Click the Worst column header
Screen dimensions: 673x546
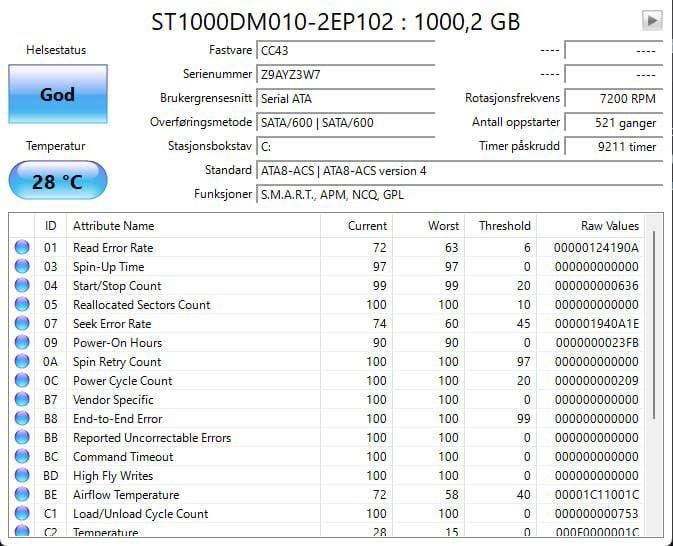point(428,225)
